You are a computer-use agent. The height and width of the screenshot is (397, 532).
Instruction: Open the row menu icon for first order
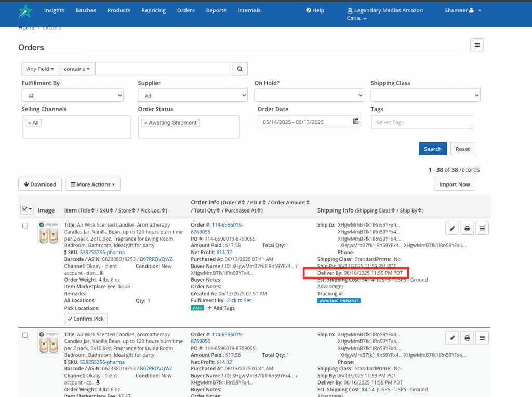(482, 228)
